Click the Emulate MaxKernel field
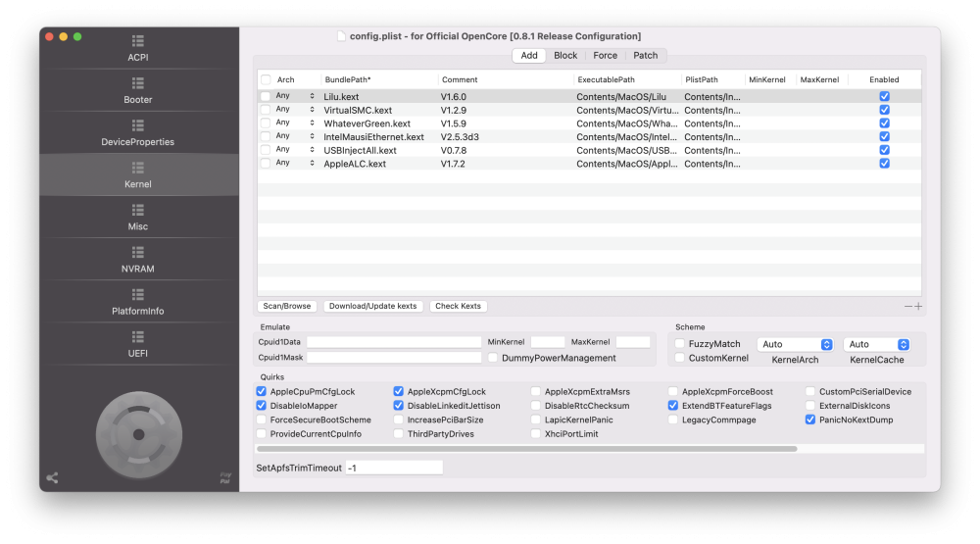 coord(633,342)
